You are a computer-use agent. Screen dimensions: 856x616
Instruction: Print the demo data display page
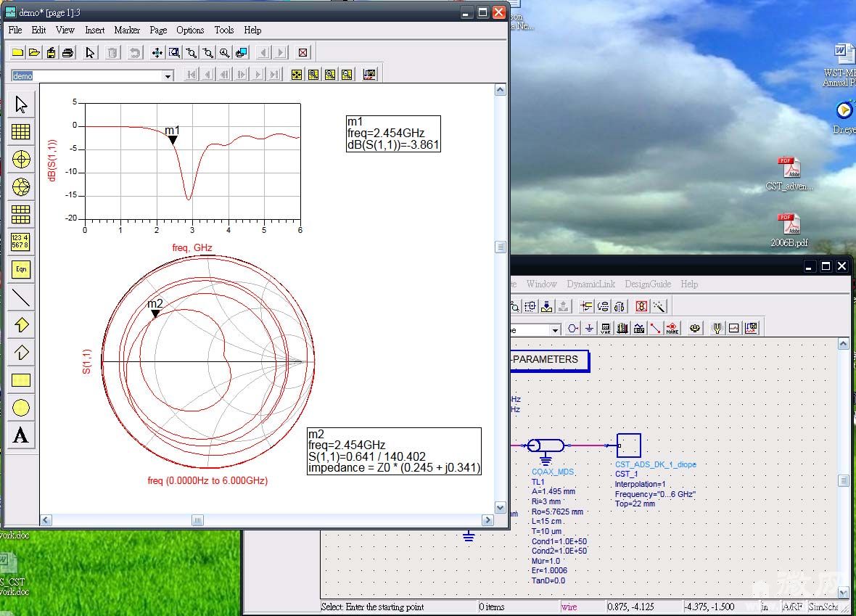tap(67, 52)
